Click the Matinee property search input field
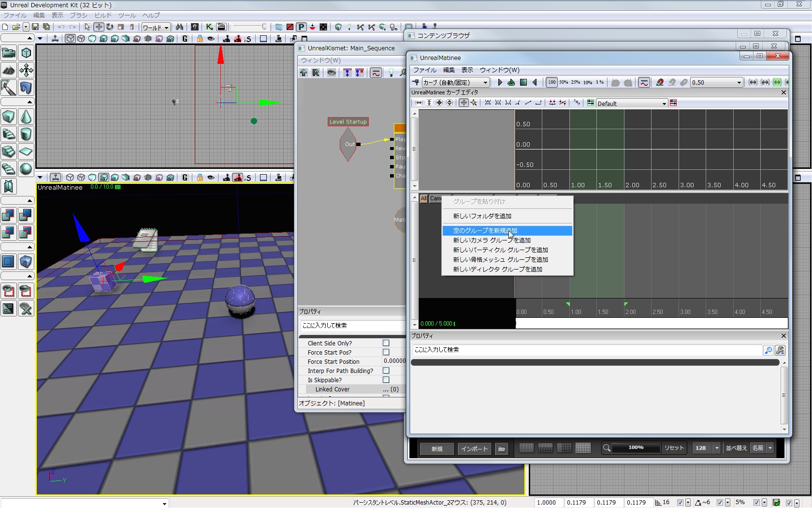The height and width of the screenshot is (508, 812). point(586,350)
